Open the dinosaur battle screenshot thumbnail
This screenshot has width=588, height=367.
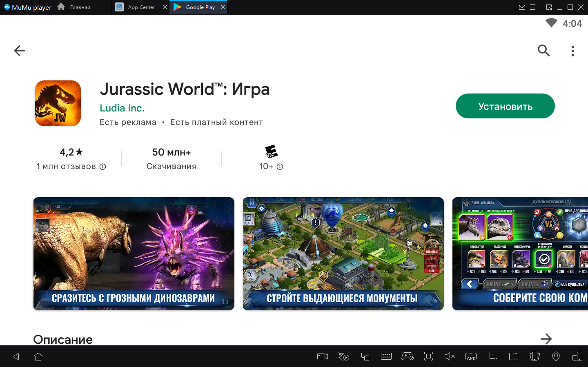(x=134, y=254)
